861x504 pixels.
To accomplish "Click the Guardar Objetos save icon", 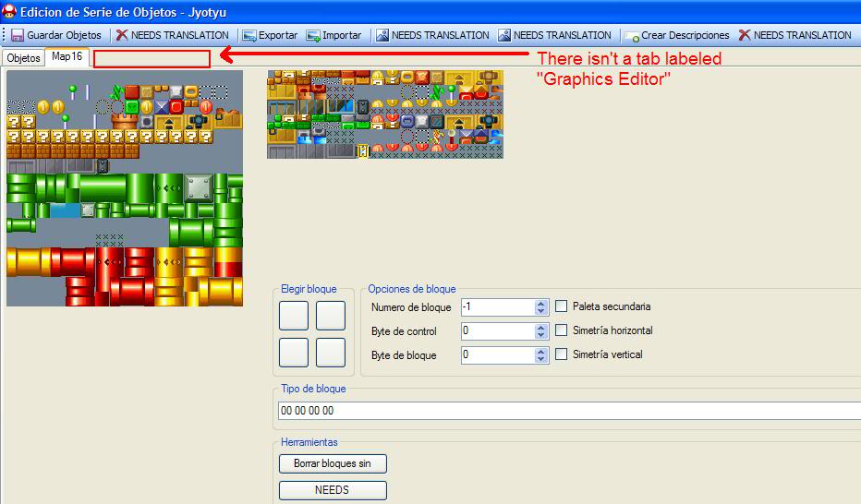I will click(x=17, y=35).
